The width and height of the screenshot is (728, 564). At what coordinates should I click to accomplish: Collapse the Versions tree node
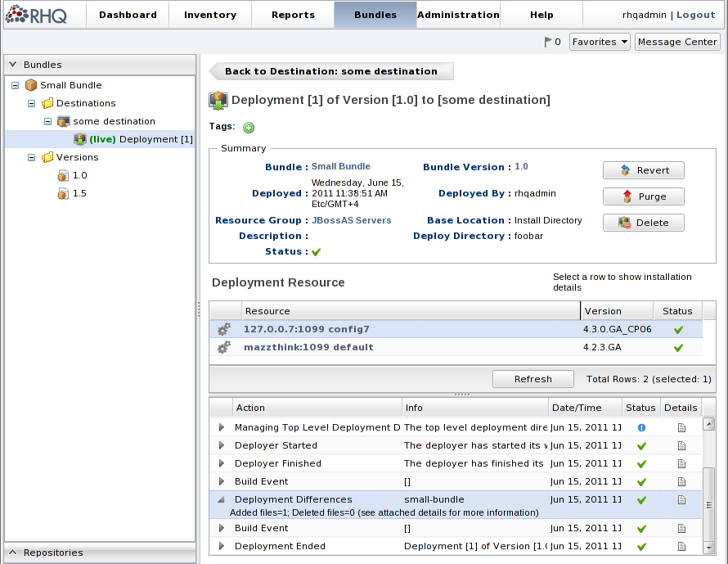(x=32, y=157)
